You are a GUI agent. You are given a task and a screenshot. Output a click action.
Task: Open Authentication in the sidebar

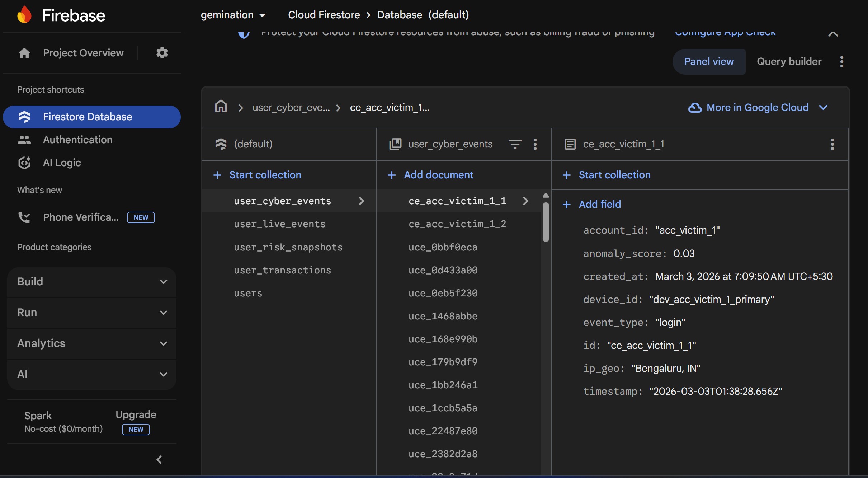77,140
